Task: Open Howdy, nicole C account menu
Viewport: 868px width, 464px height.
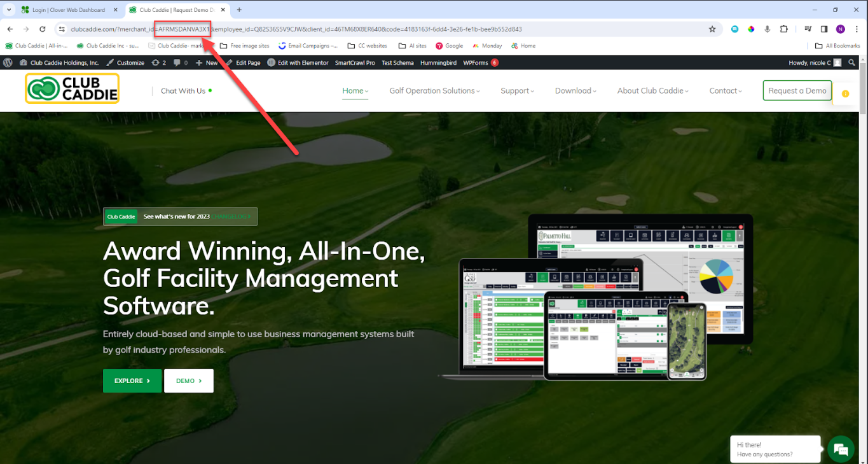Action: pos(815,63)
